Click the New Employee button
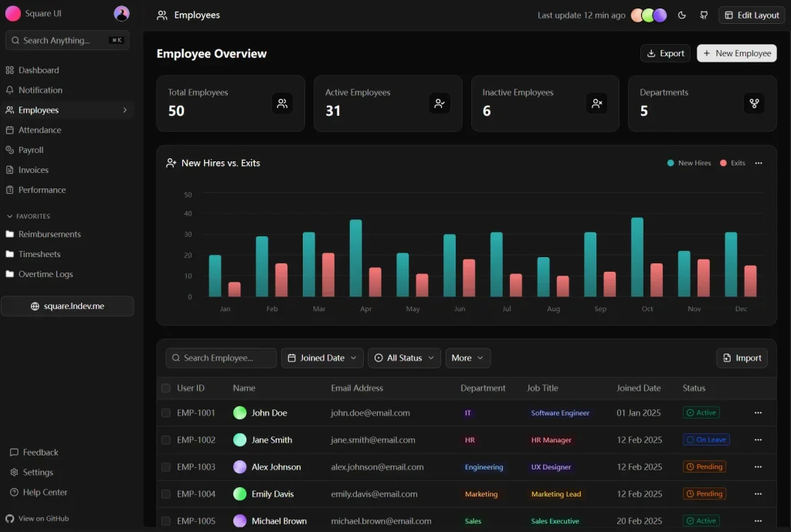 click(x=736, y=53)
